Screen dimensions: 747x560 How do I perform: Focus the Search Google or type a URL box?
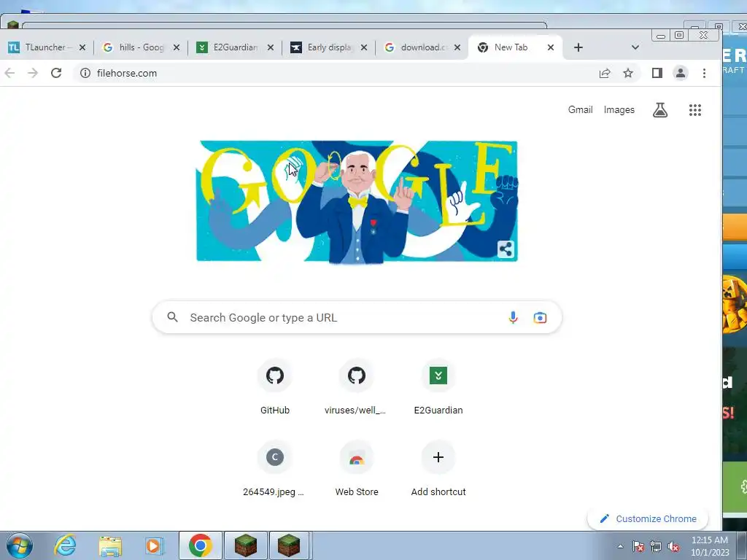tap(357, 317)
